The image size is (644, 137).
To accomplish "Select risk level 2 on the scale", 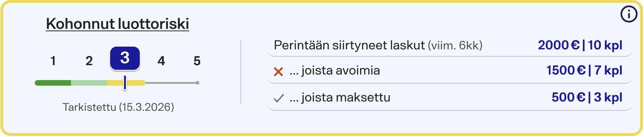I will (x=89, y=61).
